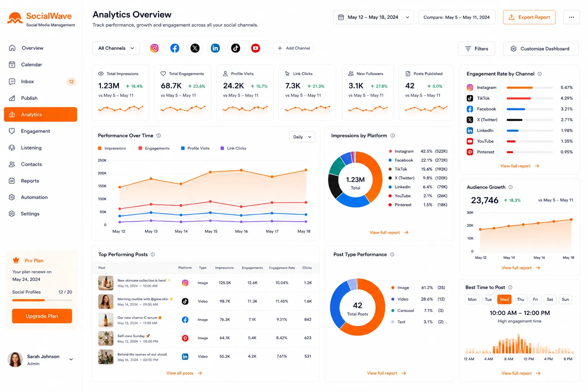Click the crown icon beside Pro Plan
Image resolution: width=588 pixels, height=392 pixels.
point(16,260)
